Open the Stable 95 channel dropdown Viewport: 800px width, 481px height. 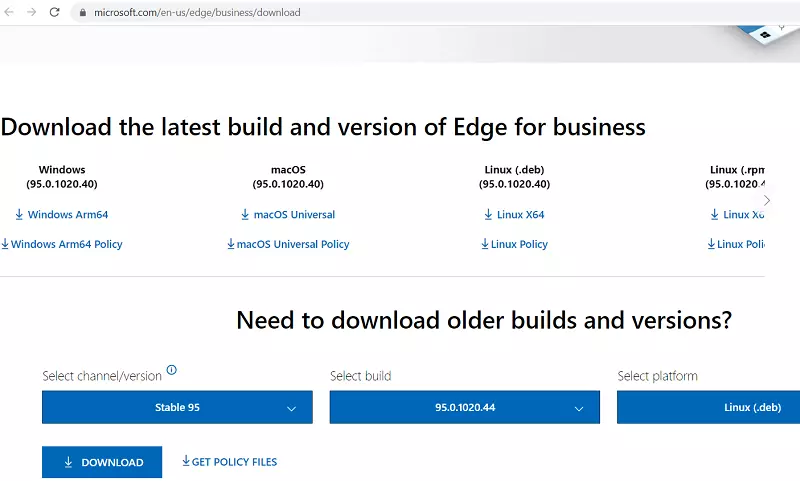coord(177,408)
